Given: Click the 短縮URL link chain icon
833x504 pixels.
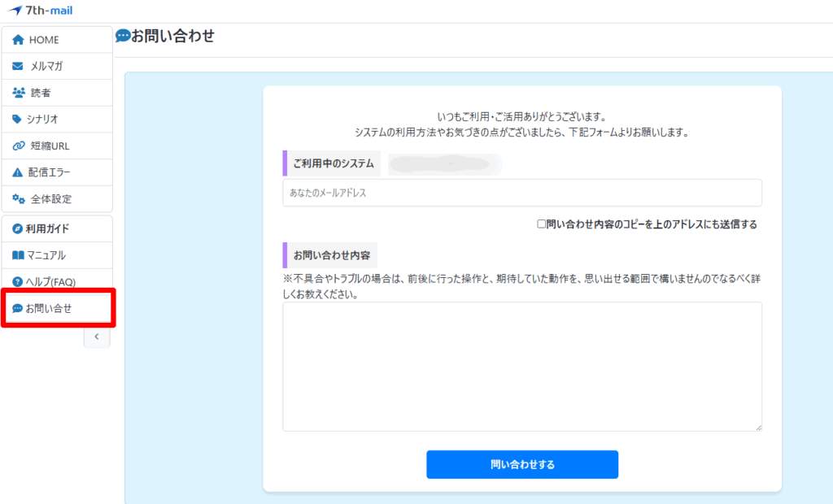Looking at the screenshot, I should tap(19, 146).
